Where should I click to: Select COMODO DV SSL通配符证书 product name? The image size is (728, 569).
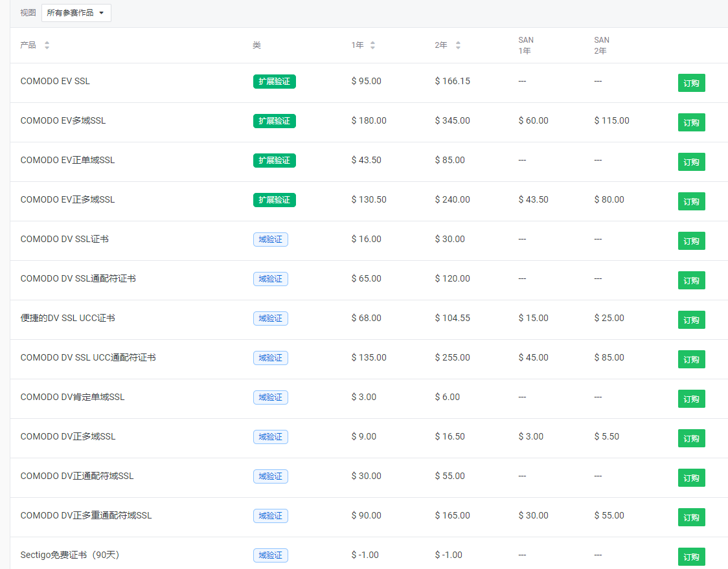tap(78, 279)
